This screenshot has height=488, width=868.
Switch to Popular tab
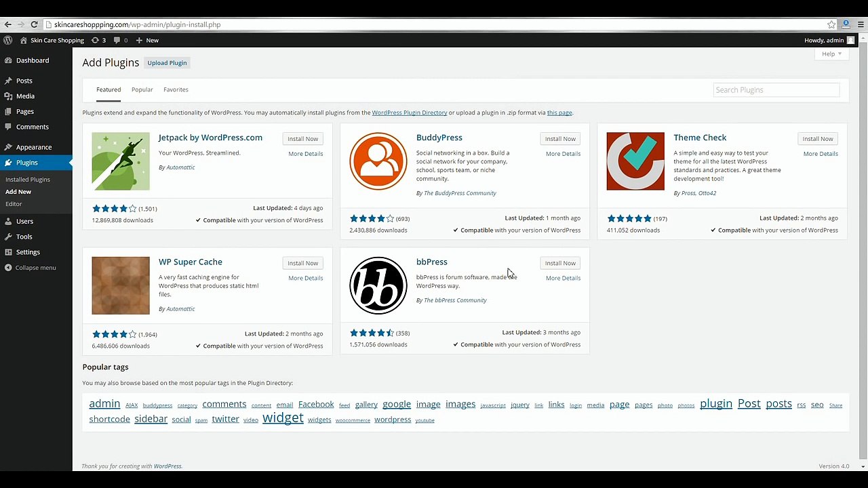pyautogui.click(x=142, y=89)
